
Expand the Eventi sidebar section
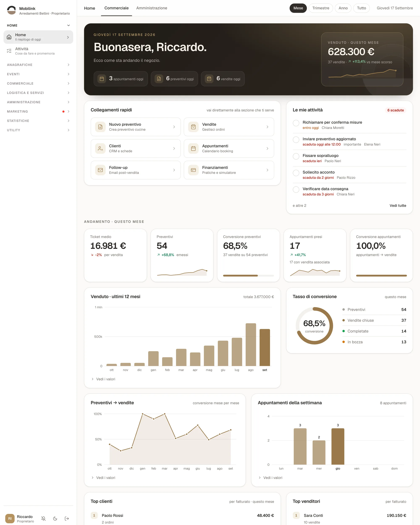tap(38, 74)
